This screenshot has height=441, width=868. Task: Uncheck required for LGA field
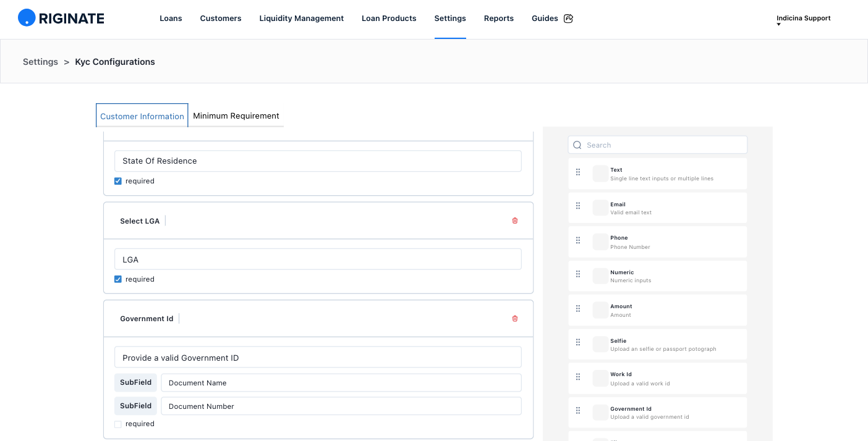(x=118, y=279)
